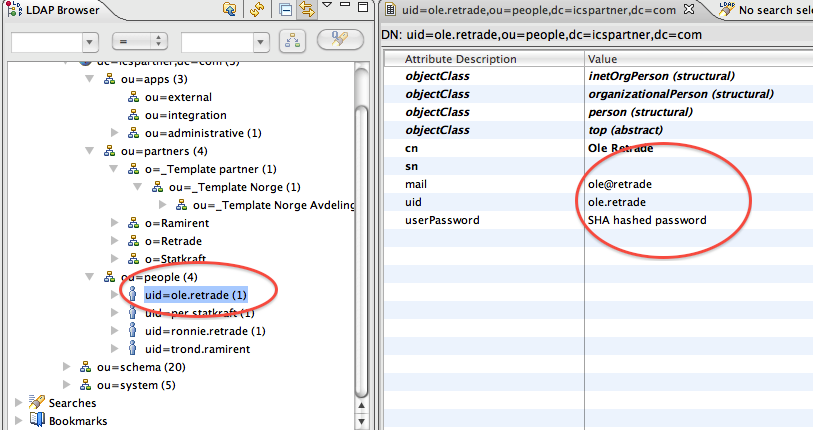
Task: Click the ou=external entry icon
Action: 133,97
